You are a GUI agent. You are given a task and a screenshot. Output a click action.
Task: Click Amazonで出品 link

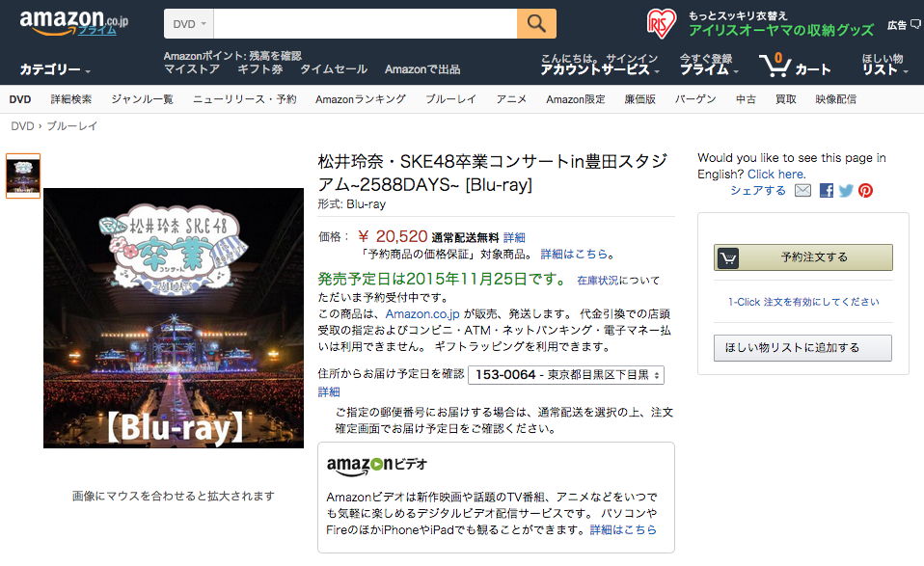click(x=422, y=69)
